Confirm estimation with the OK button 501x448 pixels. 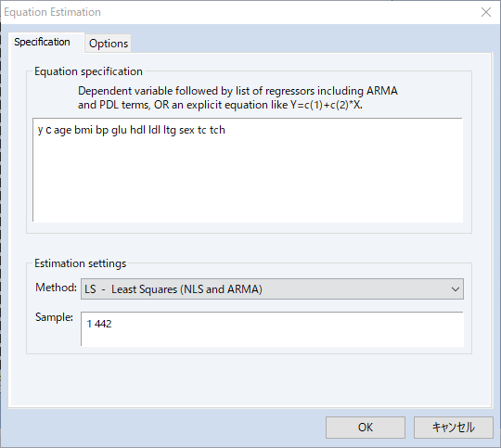pyautogui.click(x=366, y=428)
